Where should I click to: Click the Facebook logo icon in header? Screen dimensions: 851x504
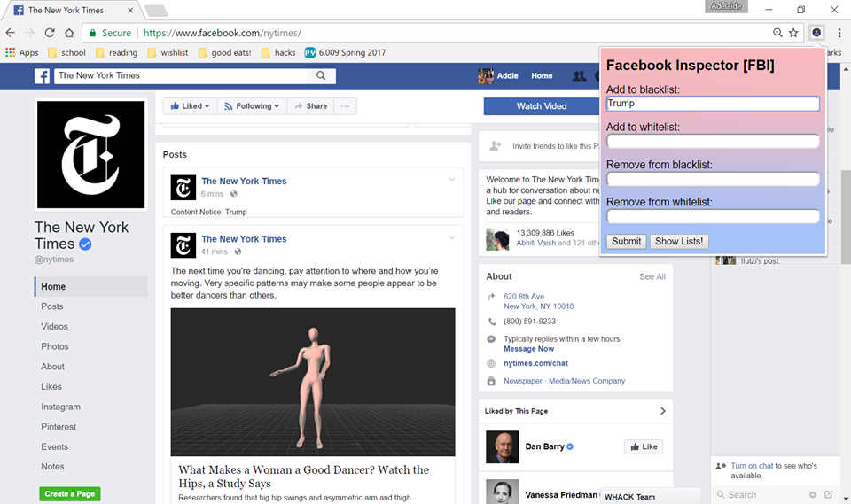click(x=43, y=76)
